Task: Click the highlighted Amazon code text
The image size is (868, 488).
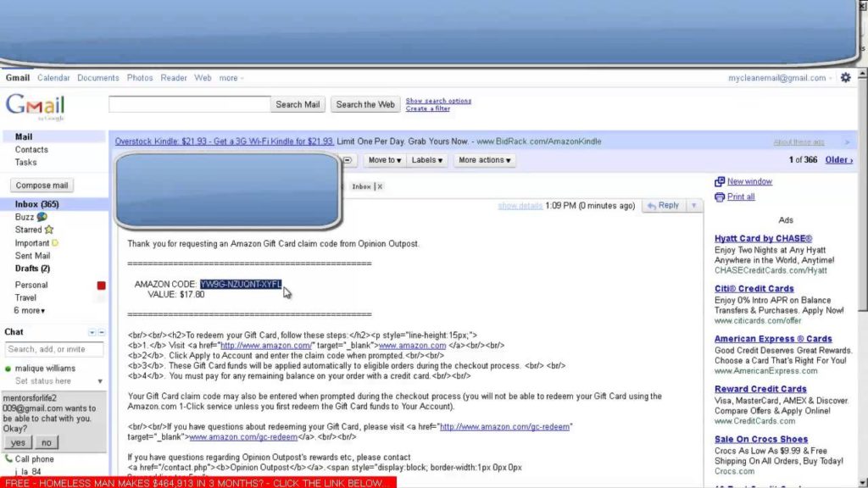Action: click(241, 285)
